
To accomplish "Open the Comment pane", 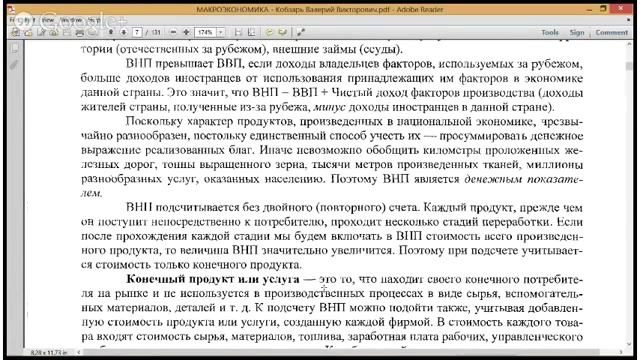I will [x=611, y=32].
